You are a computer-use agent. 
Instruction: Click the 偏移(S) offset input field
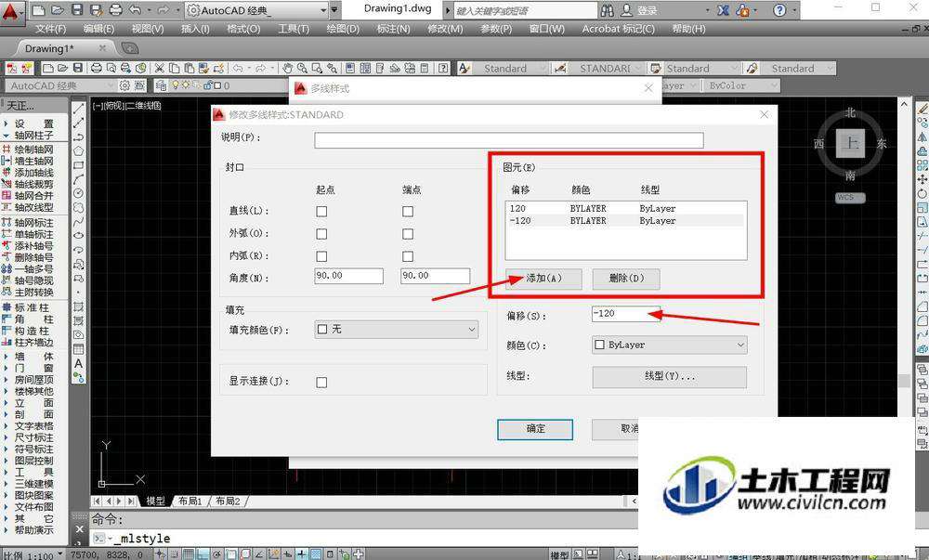[625, 314]
